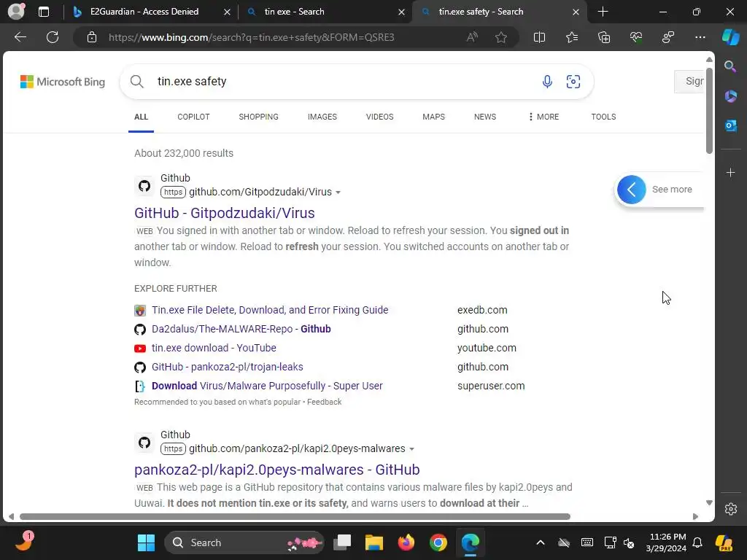Go to Microsoft Bing home logo
Screen dimensions: 747x560
(x=63, y=82)
